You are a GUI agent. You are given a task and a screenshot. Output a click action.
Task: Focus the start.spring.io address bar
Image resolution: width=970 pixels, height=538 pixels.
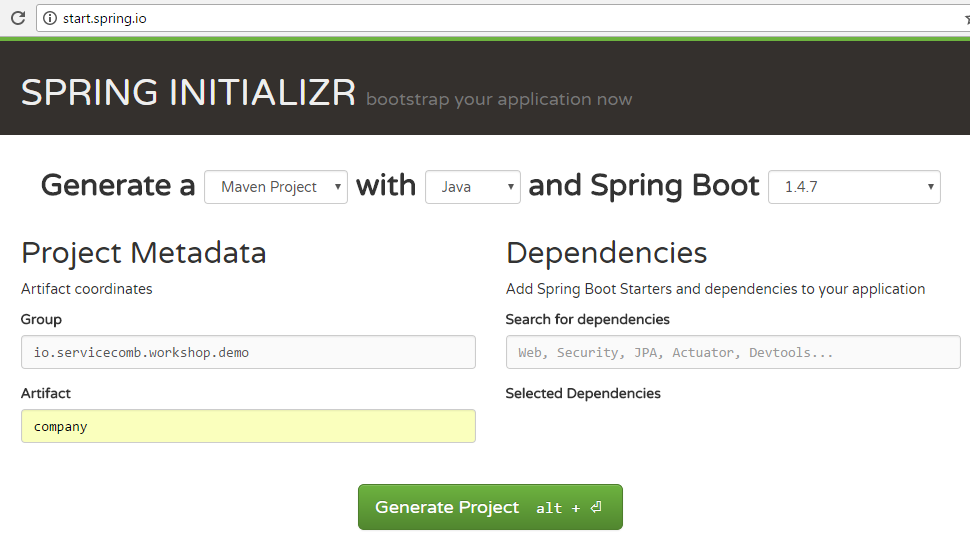(x=400, y=18)
